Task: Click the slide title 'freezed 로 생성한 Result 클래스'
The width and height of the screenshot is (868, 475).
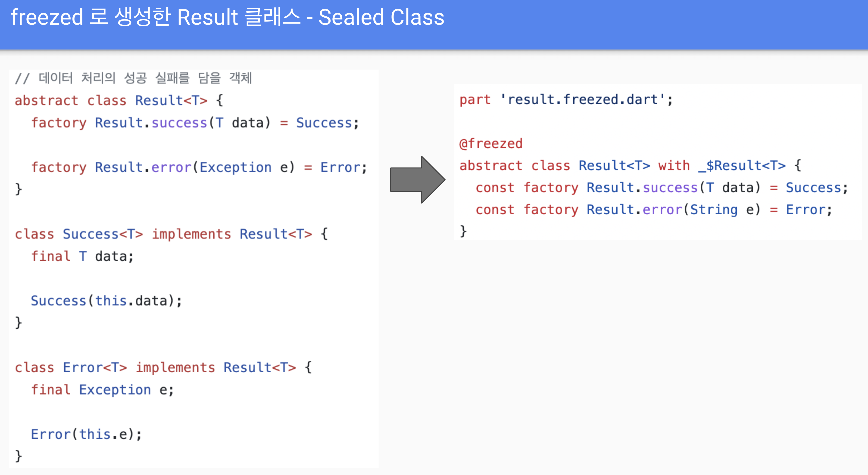Action: pos(156,17)
